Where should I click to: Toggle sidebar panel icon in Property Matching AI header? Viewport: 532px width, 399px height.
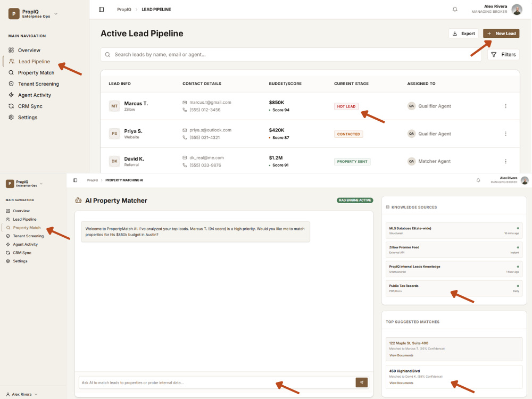[x=76, y=180]
